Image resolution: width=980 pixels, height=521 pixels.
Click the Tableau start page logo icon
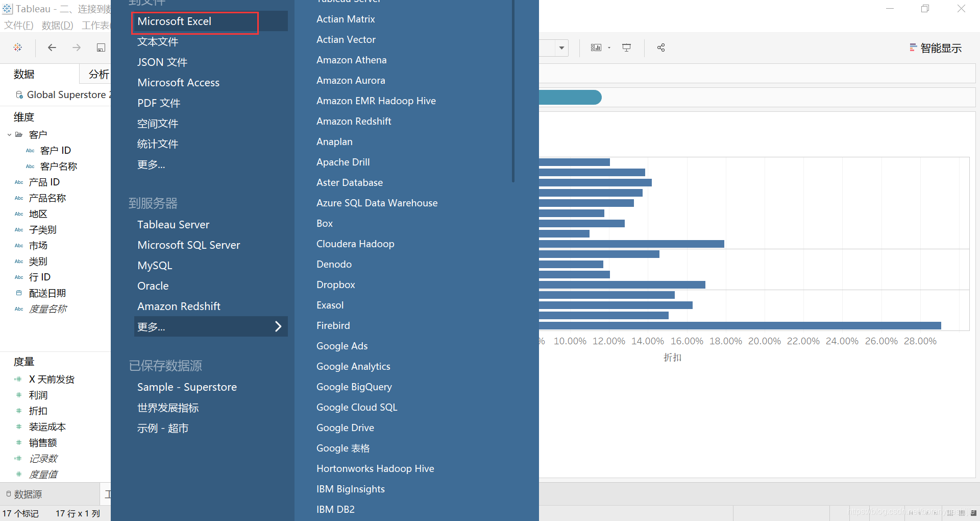pyautogui.click(x=18, y=48)
